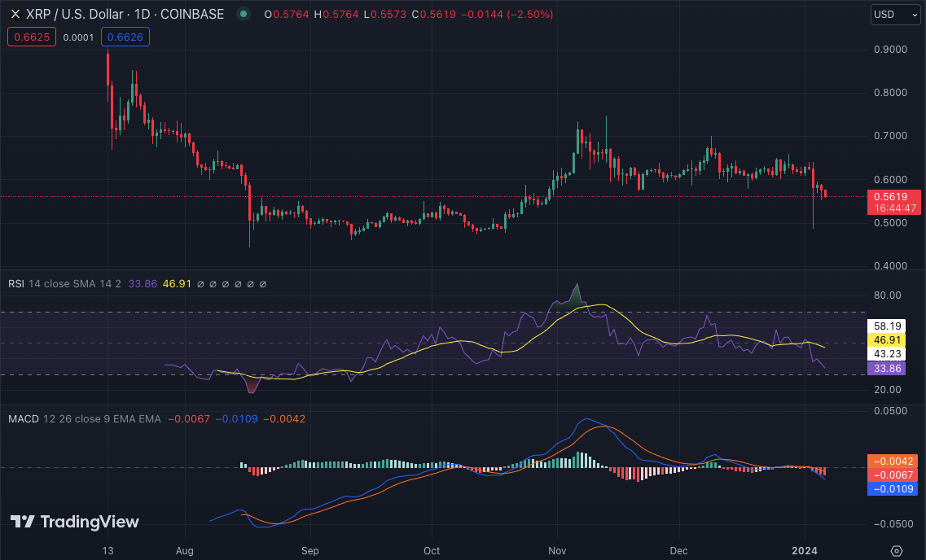Click the X icon beside the XRP title
Image resolution: width=926 pixels, height=560 pixels.
coord(15,15)
